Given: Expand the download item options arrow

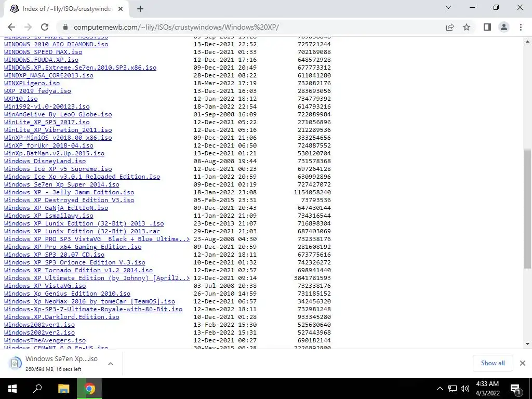Looking at the screenshot, I should [111, 364].
